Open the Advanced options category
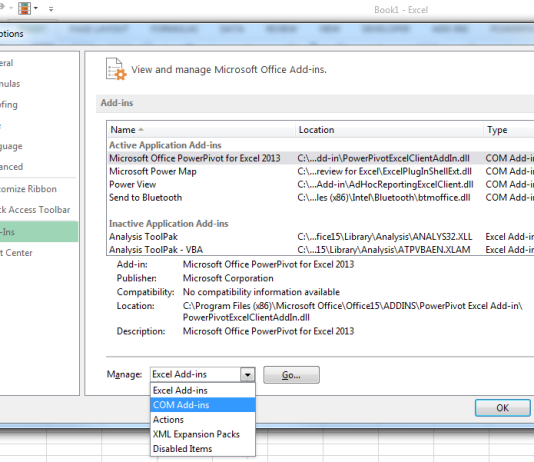 [x=38, y=167]
